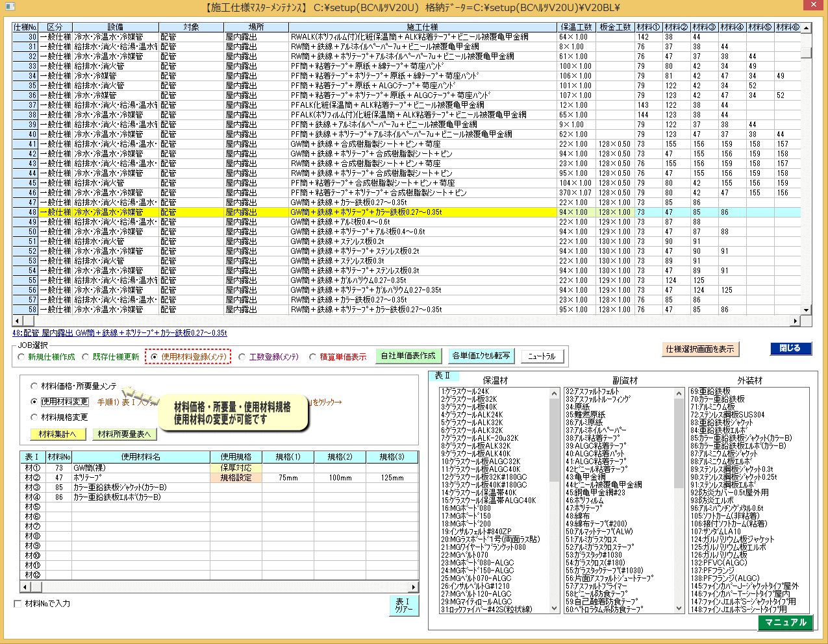Click the scroll-down arrow of the specification table
Image resolution: width=828 pixels, height=644 pixels.
[806, 310]
